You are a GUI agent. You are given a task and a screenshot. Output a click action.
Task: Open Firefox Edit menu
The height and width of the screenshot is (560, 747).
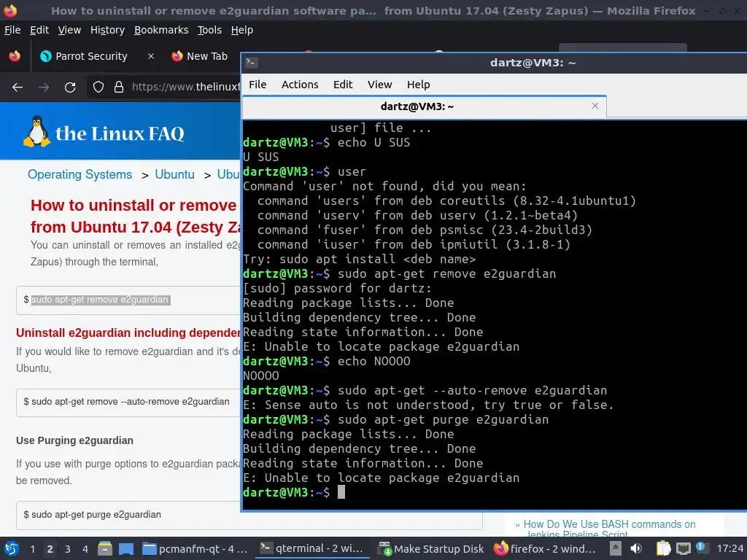(x=39, y=30)
